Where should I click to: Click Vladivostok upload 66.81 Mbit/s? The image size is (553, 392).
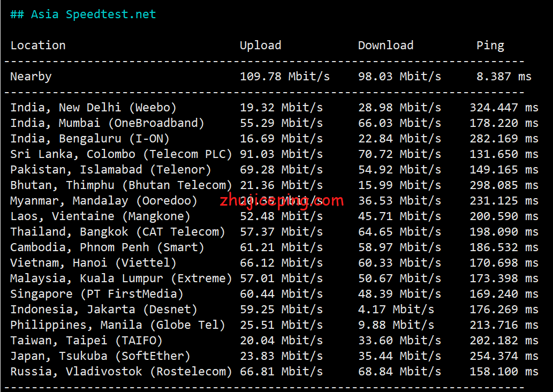pos(281,372)
